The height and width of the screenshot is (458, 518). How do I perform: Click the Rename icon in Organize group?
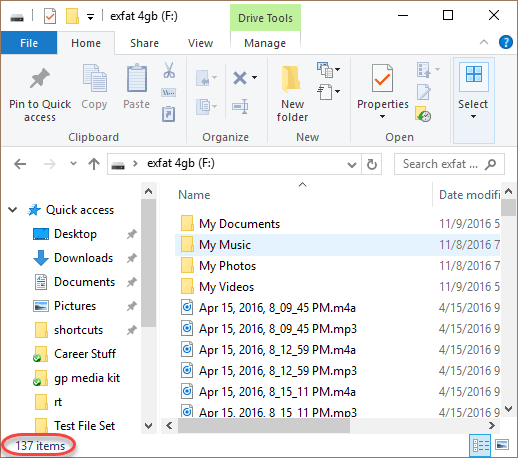pos(240,107)
